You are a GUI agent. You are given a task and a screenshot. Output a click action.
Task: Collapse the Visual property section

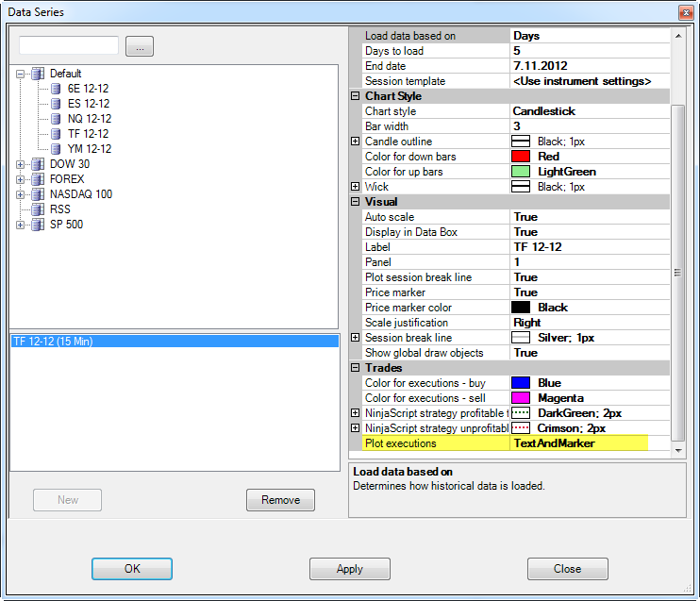[355, 202]
